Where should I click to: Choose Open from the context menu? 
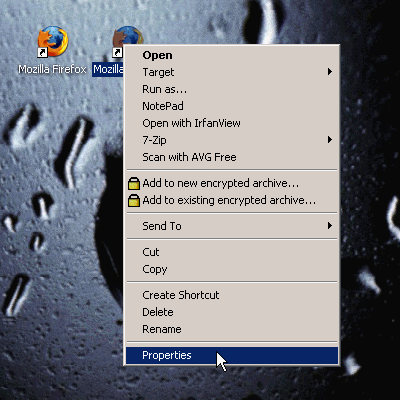(232, 55)
